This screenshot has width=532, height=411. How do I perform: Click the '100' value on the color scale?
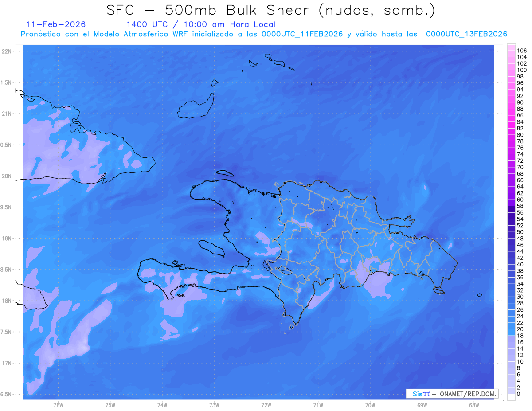pyautogui.click(x=521, y=70)
